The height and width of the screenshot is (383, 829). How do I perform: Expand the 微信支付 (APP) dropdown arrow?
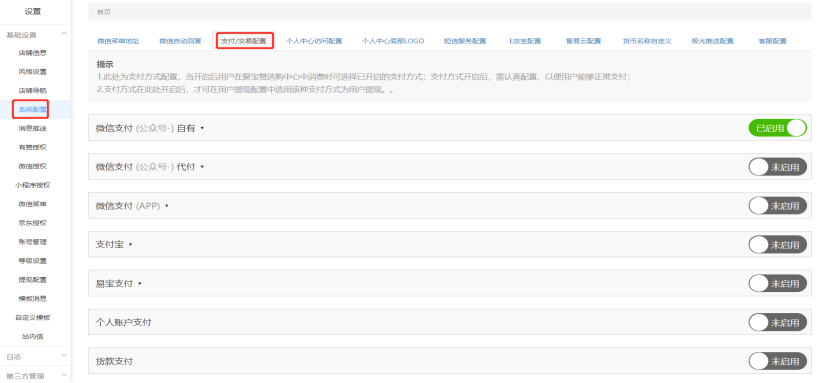tap(167, 206)
